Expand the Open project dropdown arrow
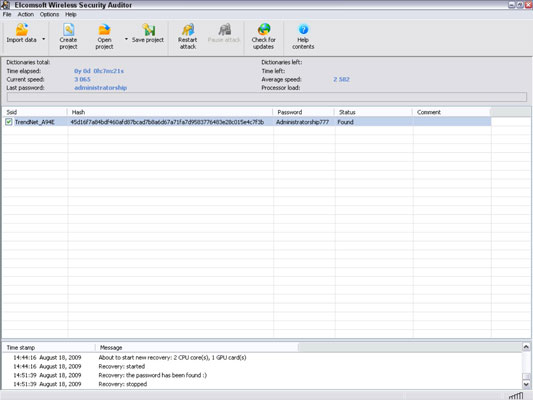 [x=126, y=39]
